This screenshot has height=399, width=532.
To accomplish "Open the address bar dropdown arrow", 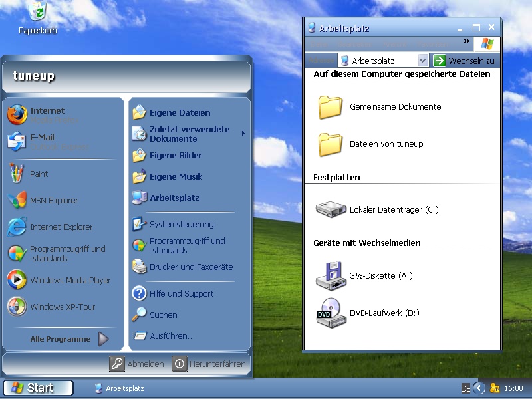I will 422,61.
